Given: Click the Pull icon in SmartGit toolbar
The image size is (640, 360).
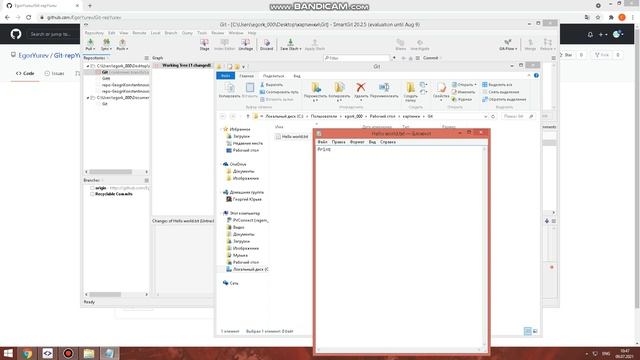Looking at the screenshot, I should click(90, 42).
